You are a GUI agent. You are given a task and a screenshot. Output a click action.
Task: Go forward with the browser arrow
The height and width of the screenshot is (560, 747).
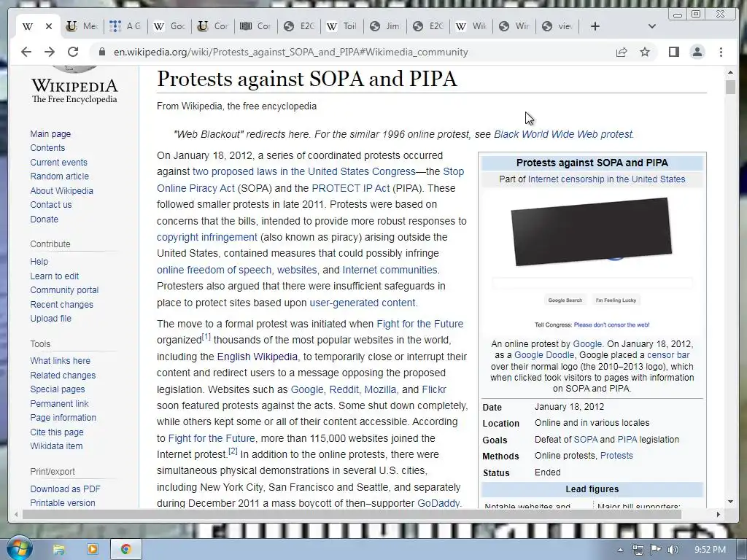tap(50, 52)
